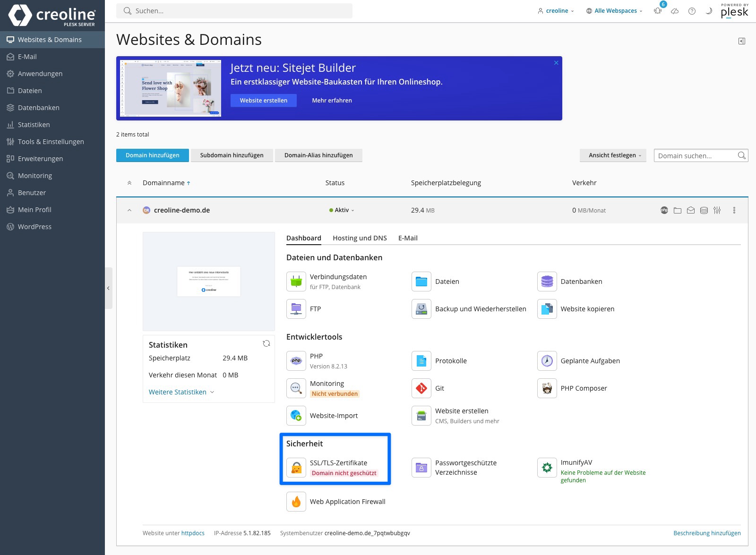Open the SSL/TLS-Zertifikate lock icon

tap(296, 468)
